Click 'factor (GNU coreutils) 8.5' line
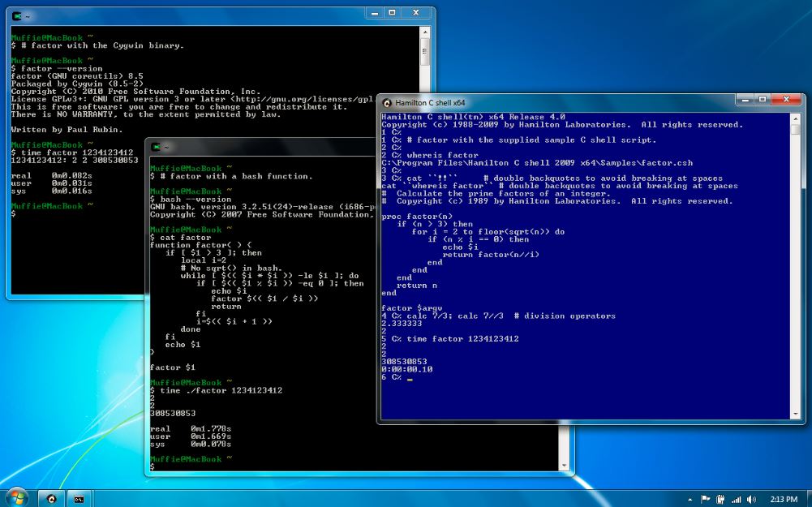The width and height of the screenshot is (812, 507). coord(77,76)
